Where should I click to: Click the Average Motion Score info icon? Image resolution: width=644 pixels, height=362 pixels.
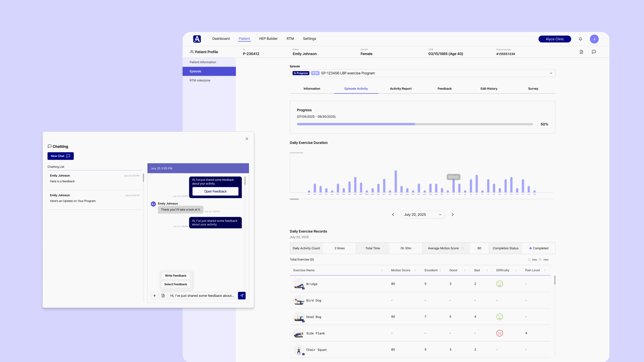pos(463,248)
